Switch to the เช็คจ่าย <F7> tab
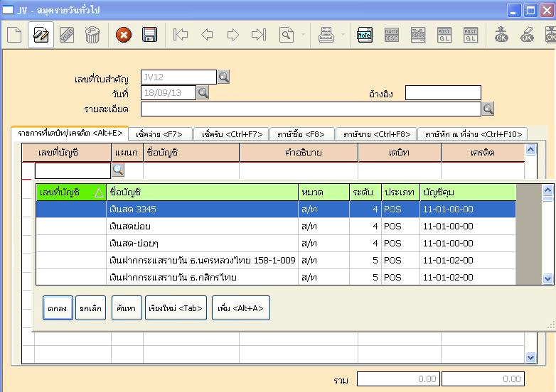The height and width of the screenshot is (392, 556). click(158, 134)
